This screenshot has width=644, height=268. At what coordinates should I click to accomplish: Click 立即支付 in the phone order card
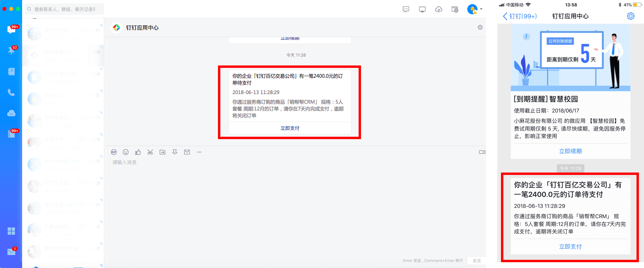click(x=570, y=247)
